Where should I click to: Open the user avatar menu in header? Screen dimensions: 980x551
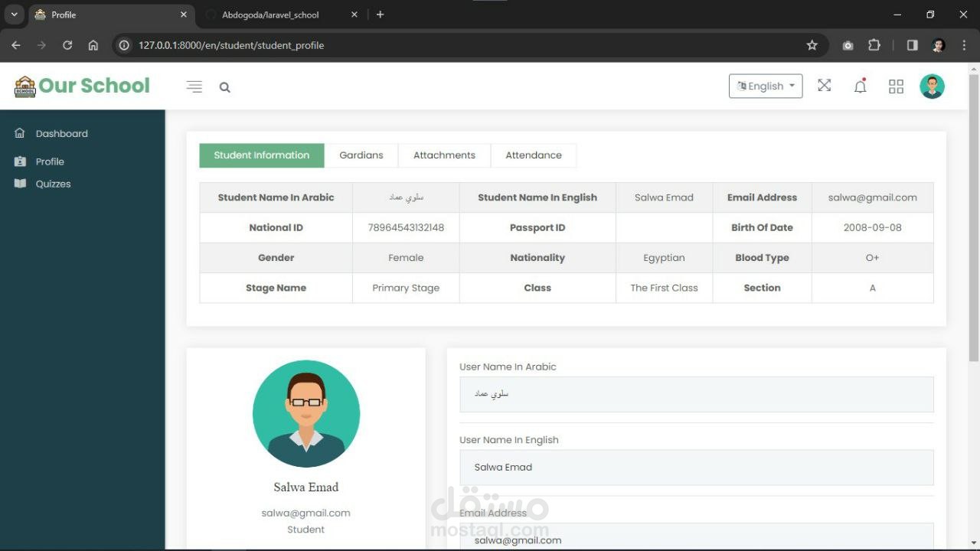932,86
